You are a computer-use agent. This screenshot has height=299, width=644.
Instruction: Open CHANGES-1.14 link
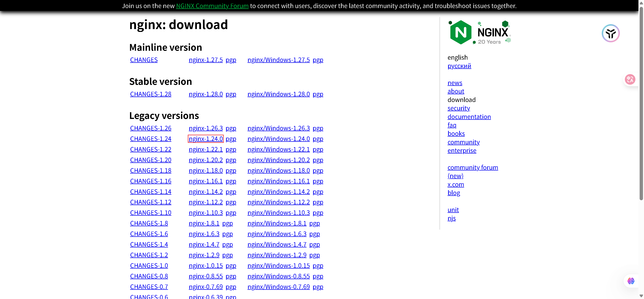coord(150,191)
